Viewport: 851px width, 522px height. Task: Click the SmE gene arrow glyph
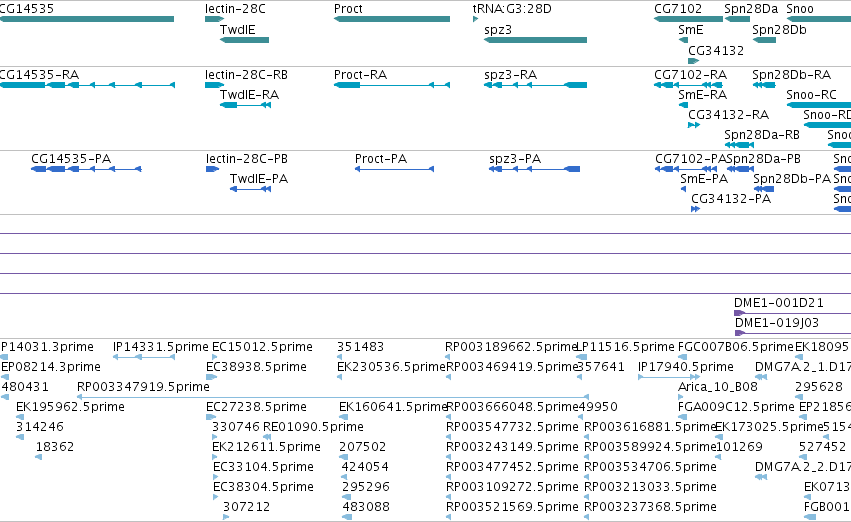click(x=683, y=40)
